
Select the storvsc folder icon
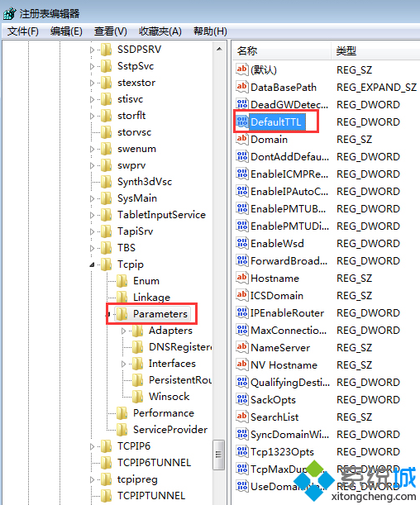click(x=106, y=132)
